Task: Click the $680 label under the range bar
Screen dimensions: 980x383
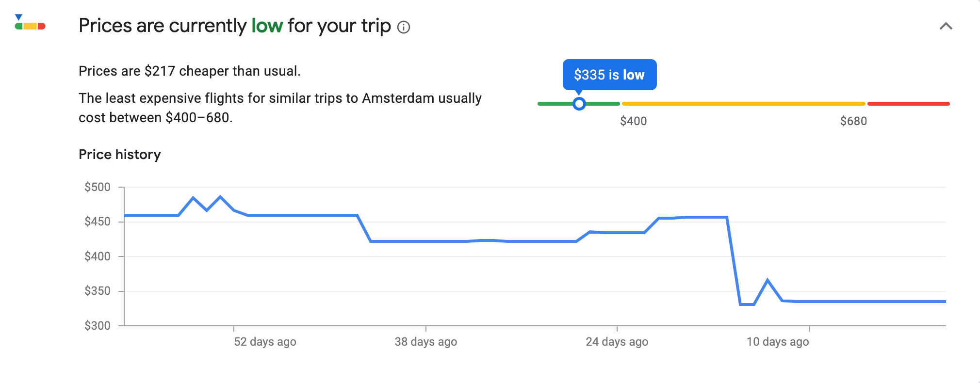Action: (x=853, y=121)
